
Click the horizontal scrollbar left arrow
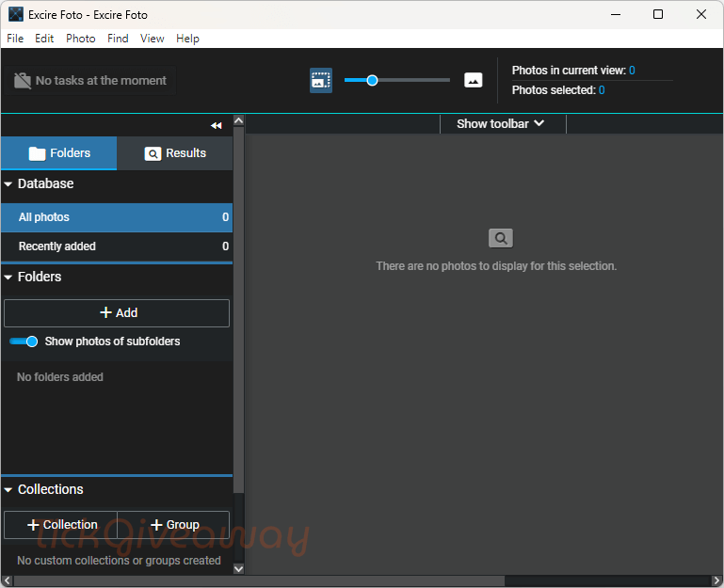coord(7,580)
